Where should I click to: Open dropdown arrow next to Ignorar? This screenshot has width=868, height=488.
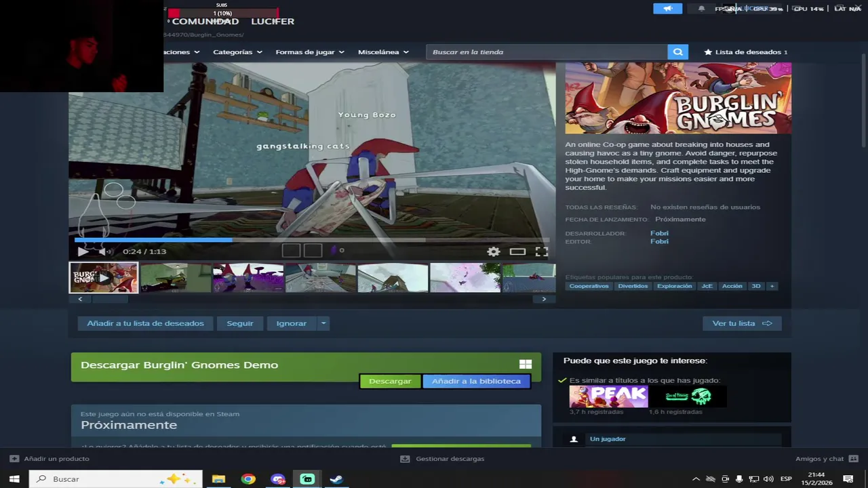click(x=323, y=323)
